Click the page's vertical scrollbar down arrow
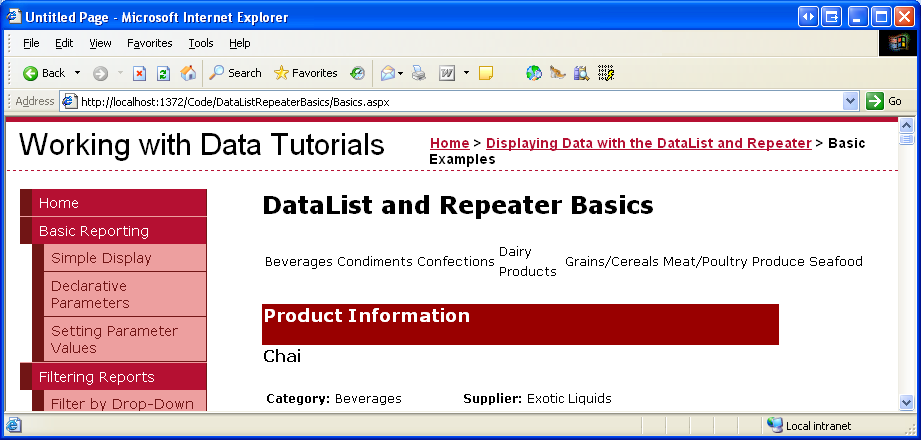This screenshot has height=440, width=921. (x=907, y=402)
